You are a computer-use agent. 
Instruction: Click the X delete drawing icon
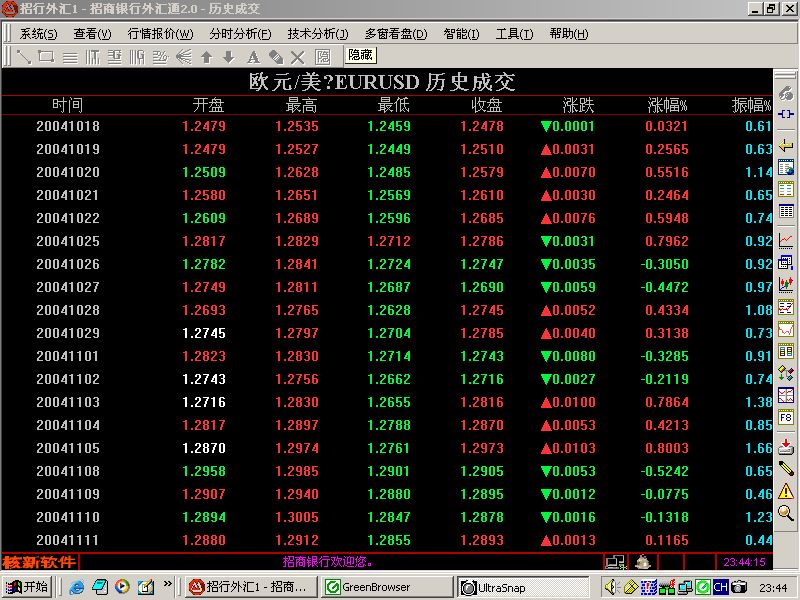click(x=297, y=57)
